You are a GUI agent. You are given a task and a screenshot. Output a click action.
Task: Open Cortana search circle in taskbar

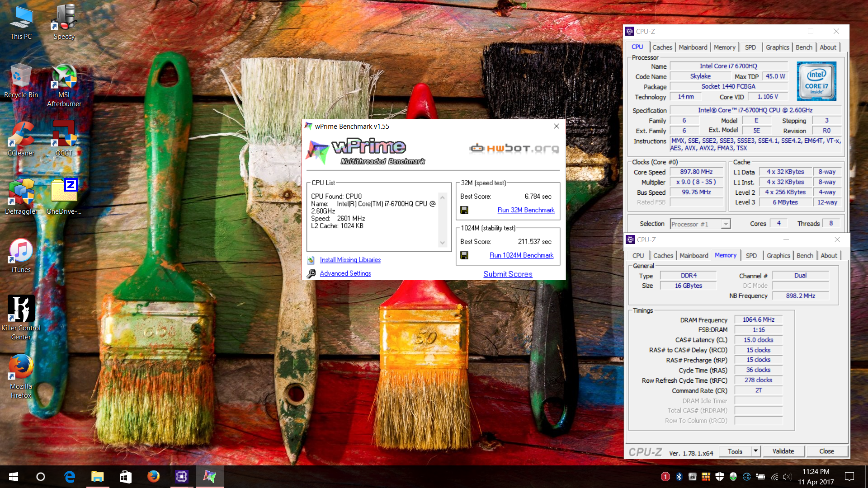click(41, 477)
